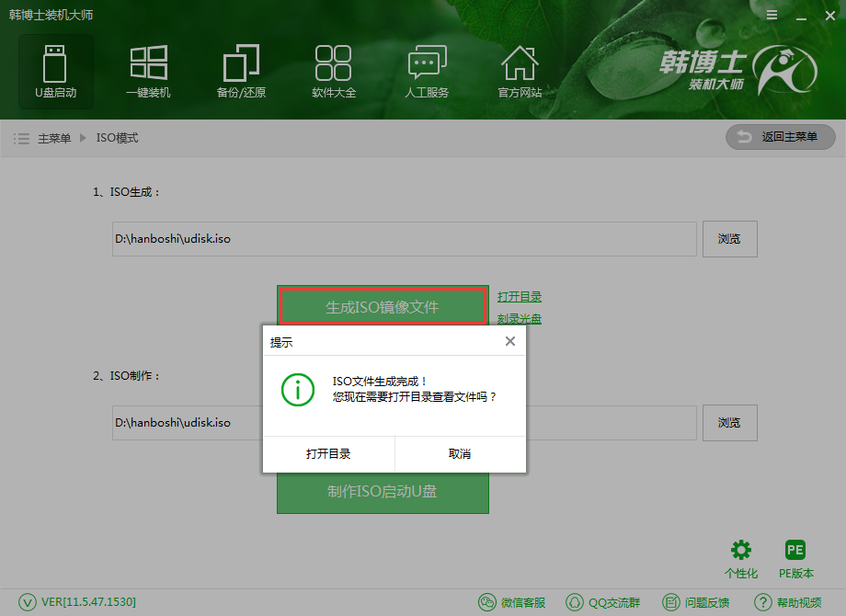The width and height of the screenshot is (846, 616).
Task: Click 打开目录 in the dialog
Action: (329, 453)
